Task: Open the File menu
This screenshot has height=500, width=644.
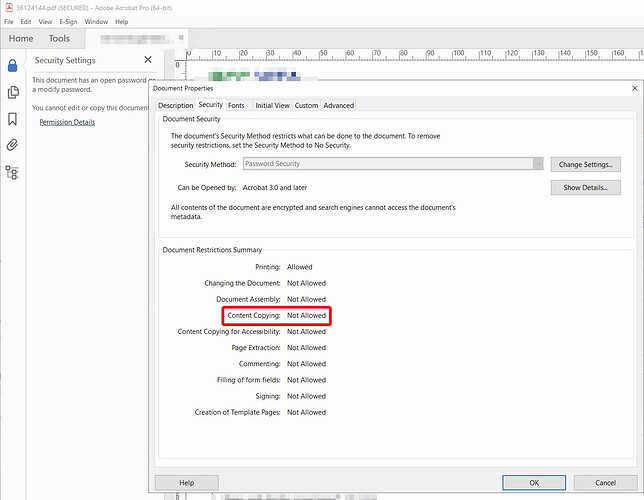Action: pyautogui.click(x=9, y=21)
